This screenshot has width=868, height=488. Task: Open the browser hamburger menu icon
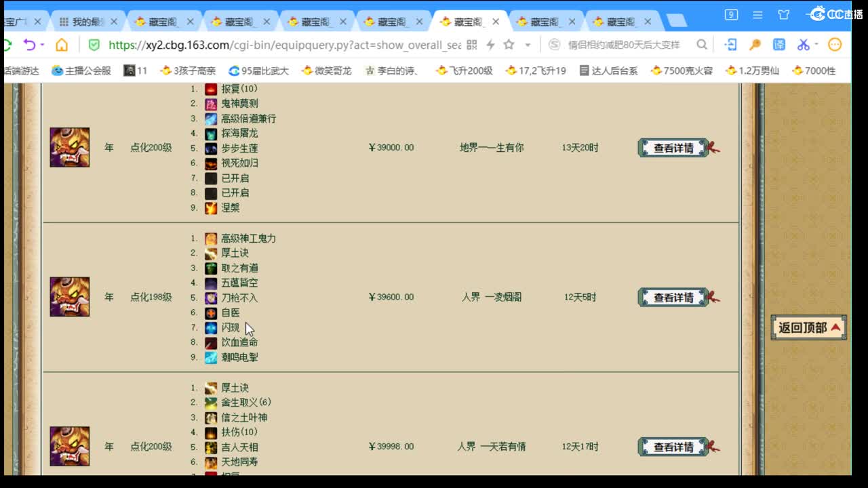click(757, 14)
